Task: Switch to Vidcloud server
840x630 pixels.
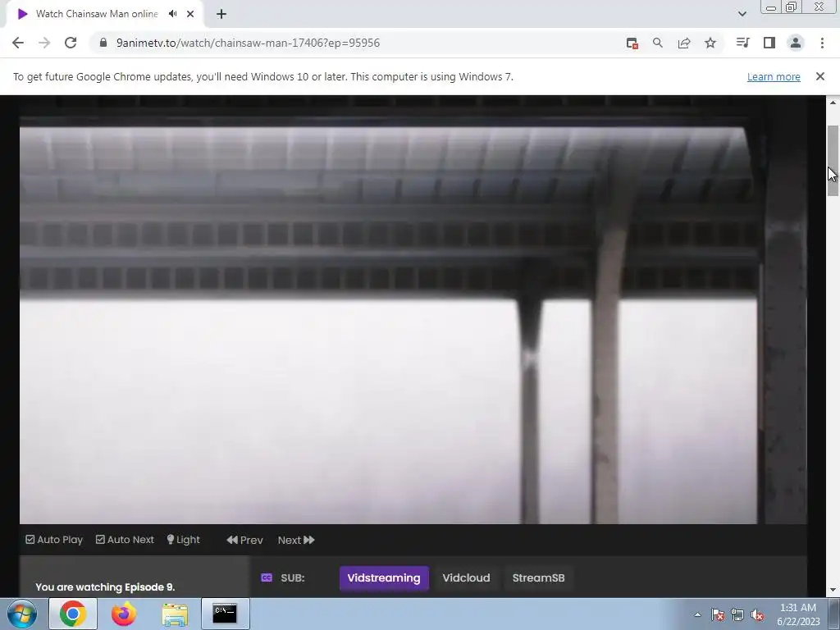Action: (466, 578)
